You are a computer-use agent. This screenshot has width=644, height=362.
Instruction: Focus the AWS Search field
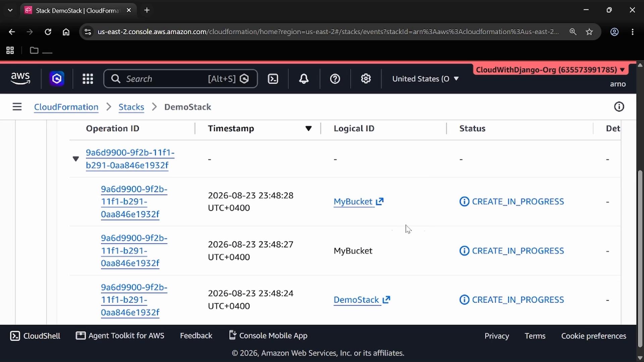click(x=180, y=79)
